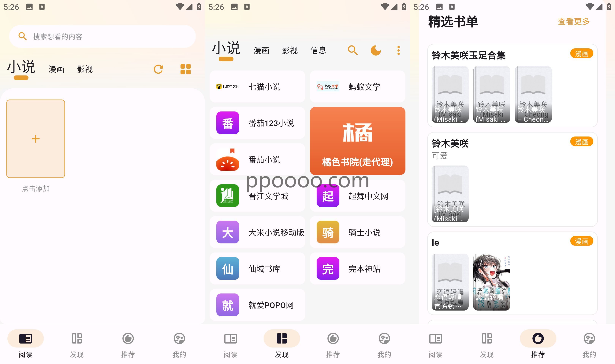Click the 番茄123小说 purple icon
The height and width of the screenshot is (364, 615).
228,123
